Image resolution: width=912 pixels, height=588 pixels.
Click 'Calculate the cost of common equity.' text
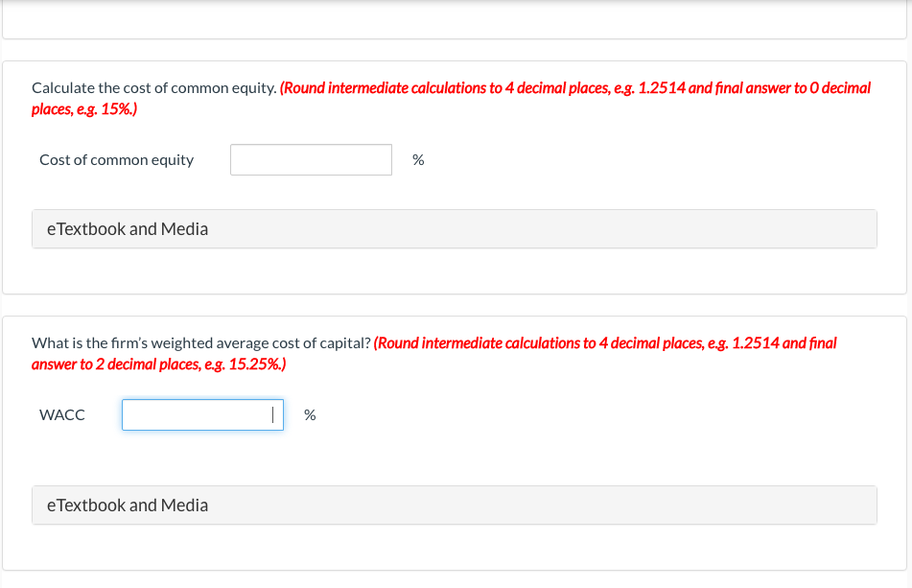[x=154, y=88]
